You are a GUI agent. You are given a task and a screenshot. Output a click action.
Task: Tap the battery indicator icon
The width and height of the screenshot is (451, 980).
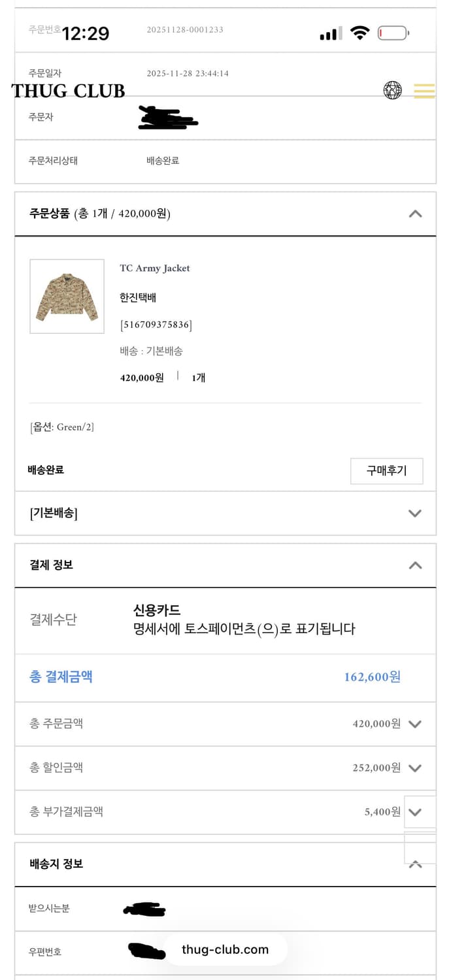[x=392, y=31]
